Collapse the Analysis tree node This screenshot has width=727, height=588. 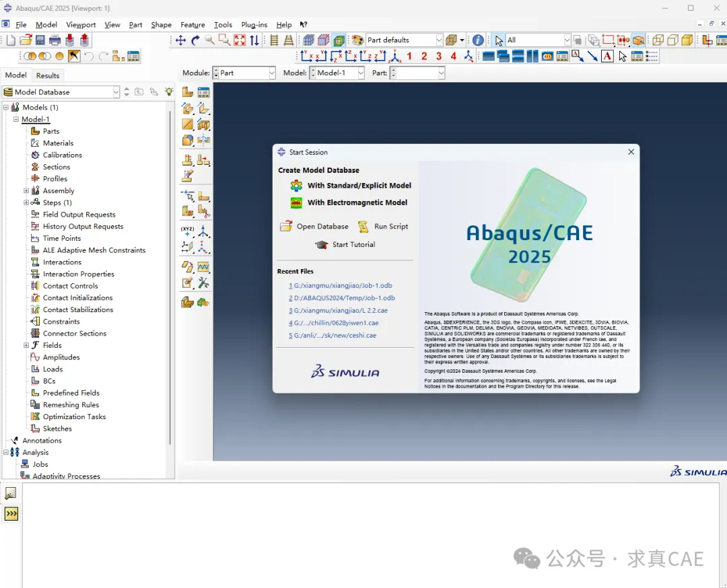6,452
